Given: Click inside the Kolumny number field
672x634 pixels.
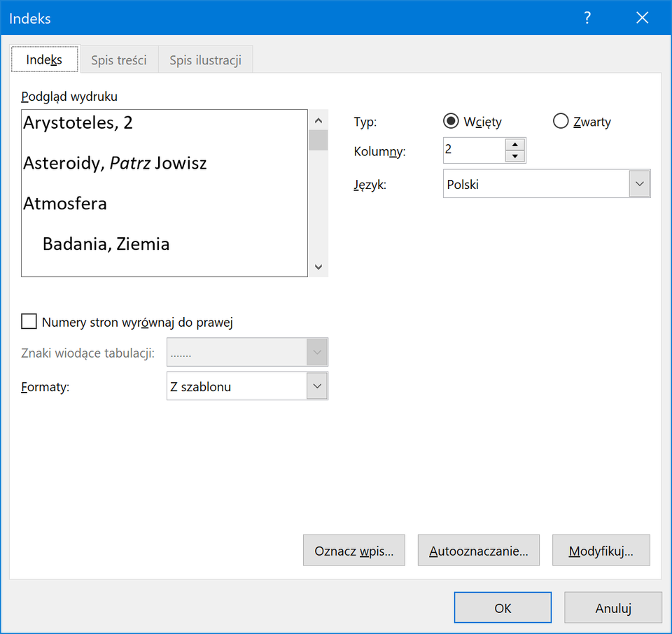Looking at the screenshot, I should click(473, 150).
